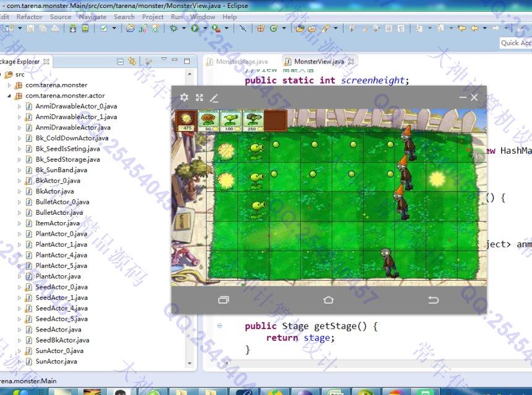Viewport: 532px width, 395px height.
Task: Click Package Explorer scrollbar up arrow
Action: (190, 74)
